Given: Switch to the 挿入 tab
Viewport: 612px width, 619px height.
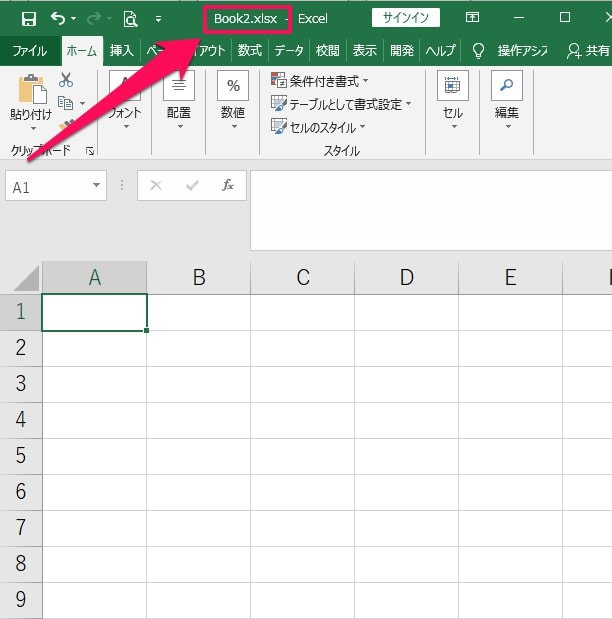Looking at the screenshot, I should click(x=122, y=51).
